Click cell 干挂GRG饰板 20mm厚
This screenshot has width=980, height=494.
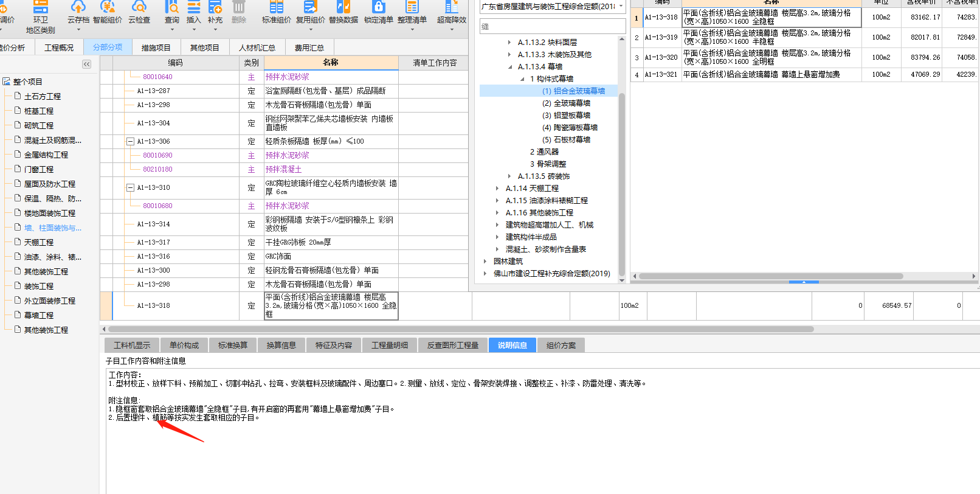tap(331, 242)
